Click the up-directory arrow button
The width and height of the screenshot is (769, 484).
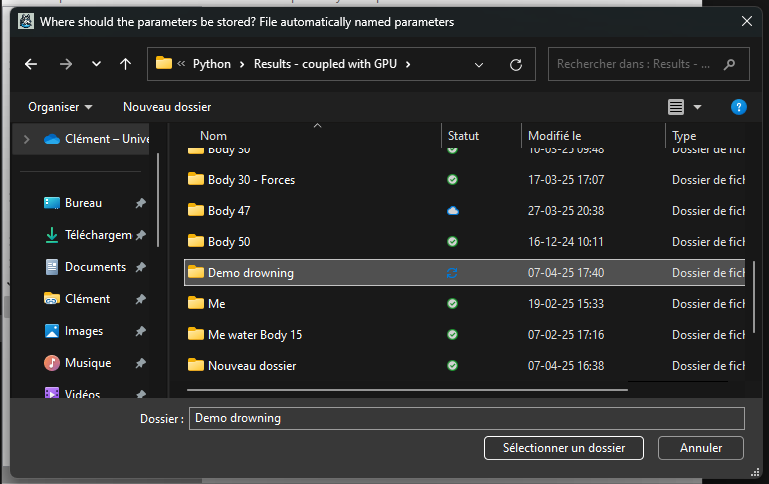(x=125, y=64)
